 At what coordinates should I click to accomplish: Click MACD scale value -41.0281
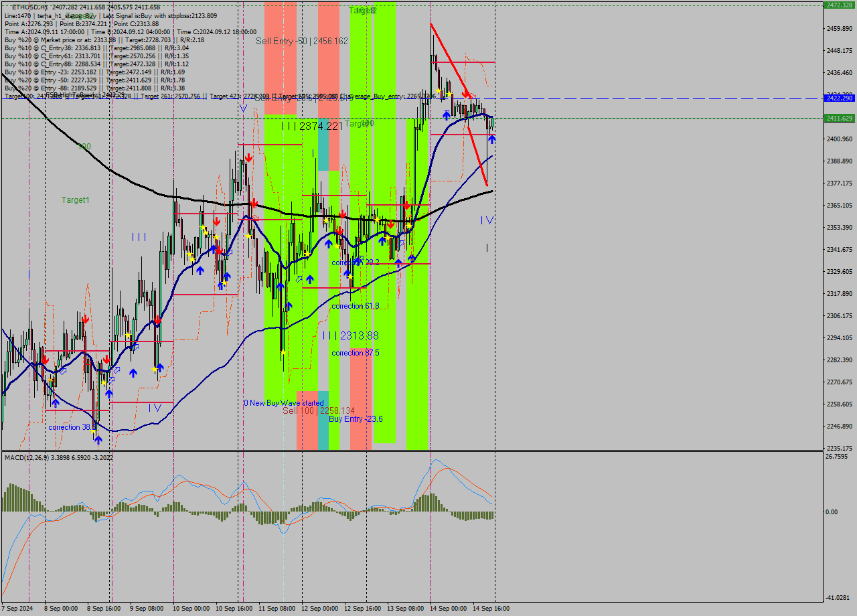[838, 598]
